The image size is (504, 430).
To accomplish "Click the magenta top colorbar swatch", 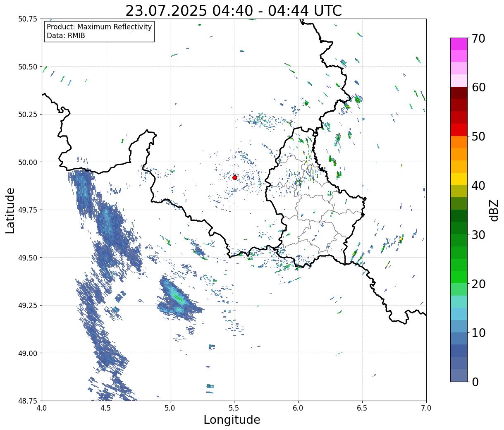I will tap(459, 44).
